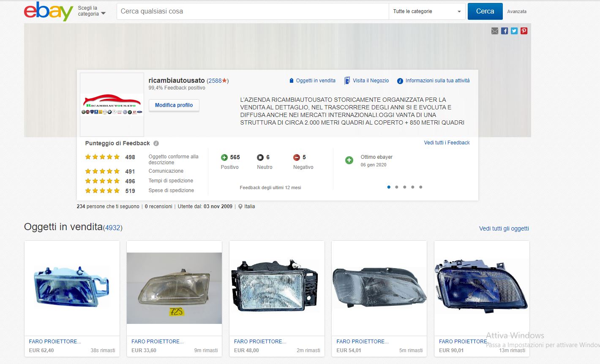Click the ricambiautousato username heading
The width and height of the screenshot is (600, 364).
(177, 80)
